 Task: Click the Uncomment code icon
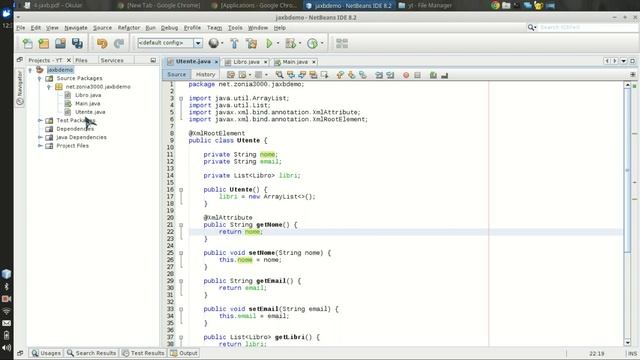click(444, 75)
